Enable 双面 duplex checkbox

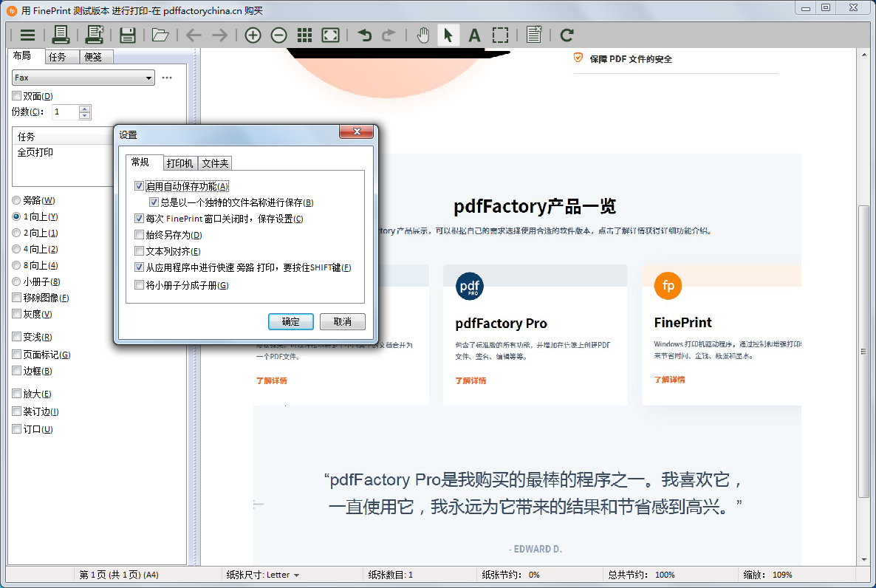(x=17, y=96)
